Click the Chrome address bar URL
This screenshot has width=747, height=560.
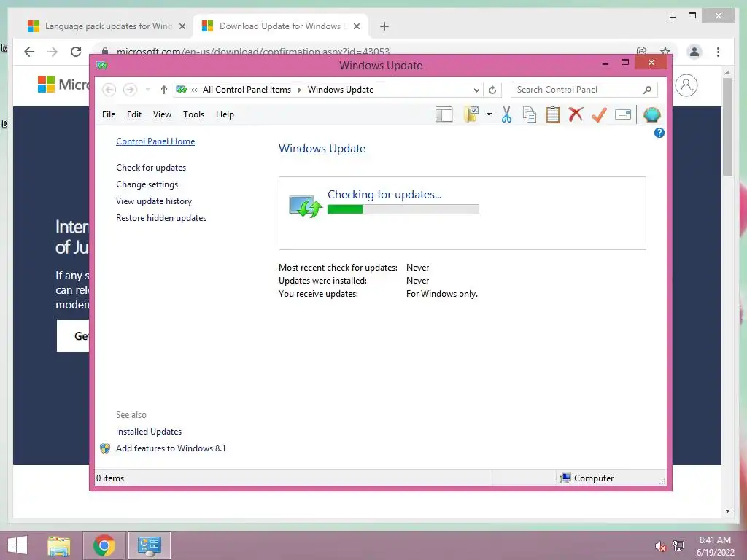pos(253,51)
